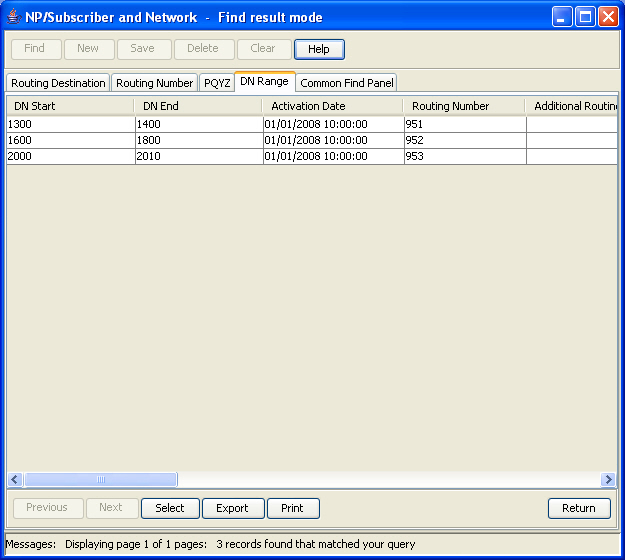625x560 pixels.
Task: Open the PQYZ tab
Action: (x=217, y=83)
